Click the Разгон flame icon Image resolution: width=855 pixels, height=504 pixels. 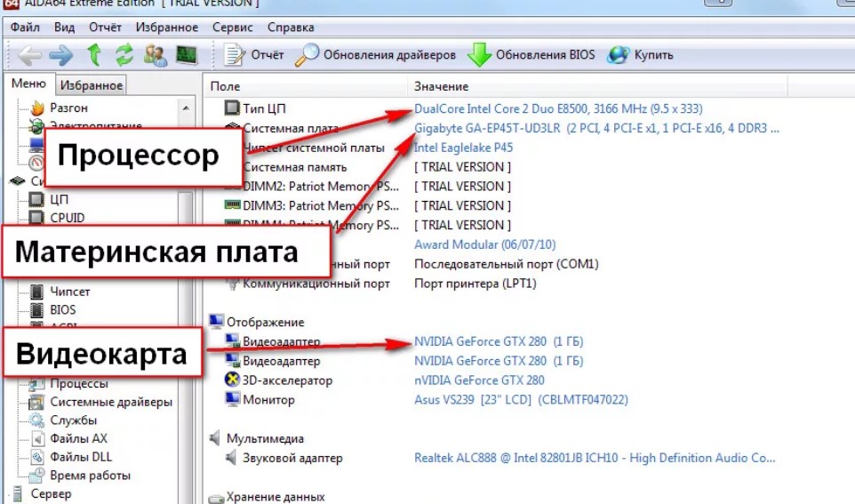(x=37, y=108)
